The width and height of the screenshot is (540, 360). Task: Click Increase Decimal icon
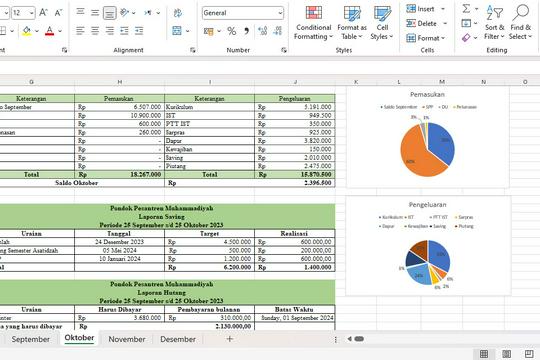[263, 31]
